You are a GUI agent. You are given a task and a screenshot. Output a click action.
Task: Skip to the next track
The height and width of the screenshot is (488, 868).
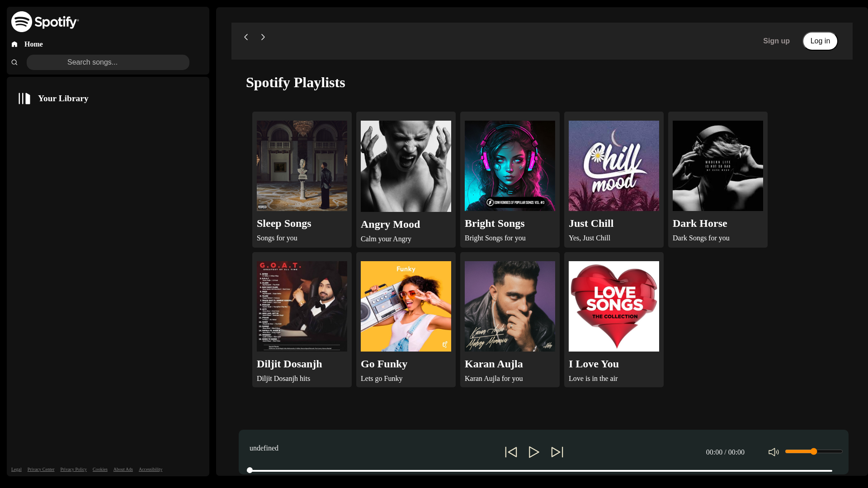tap(557, 452)
